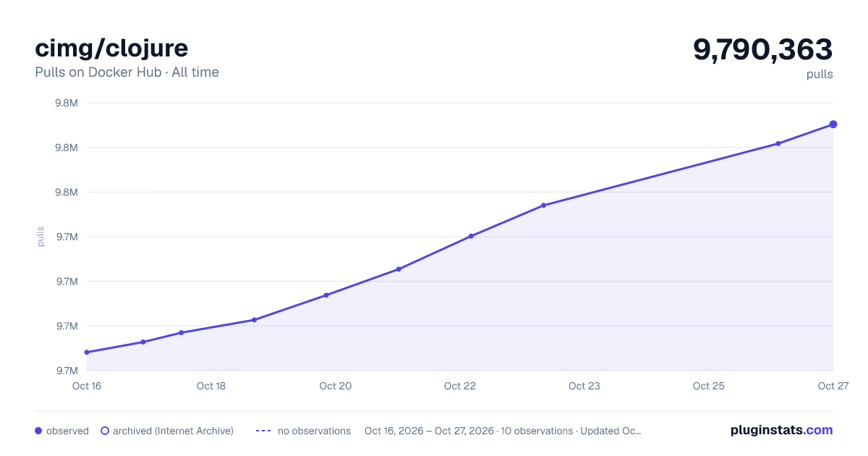Select the first data point at Oct 16
The width and height of the screenshot is (868, 456).
(x=87, y=352)
